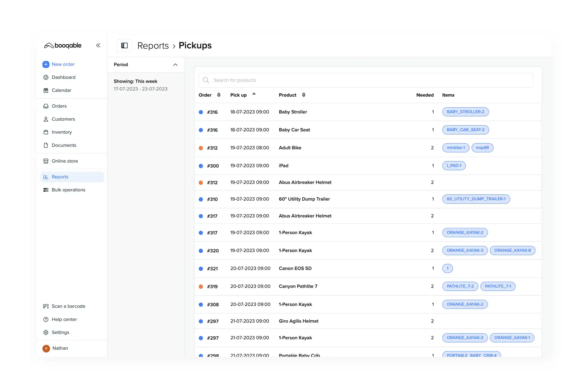Click the Pick up column sort toggle
This screenshot has height=392, width=588.
[254, 95]
